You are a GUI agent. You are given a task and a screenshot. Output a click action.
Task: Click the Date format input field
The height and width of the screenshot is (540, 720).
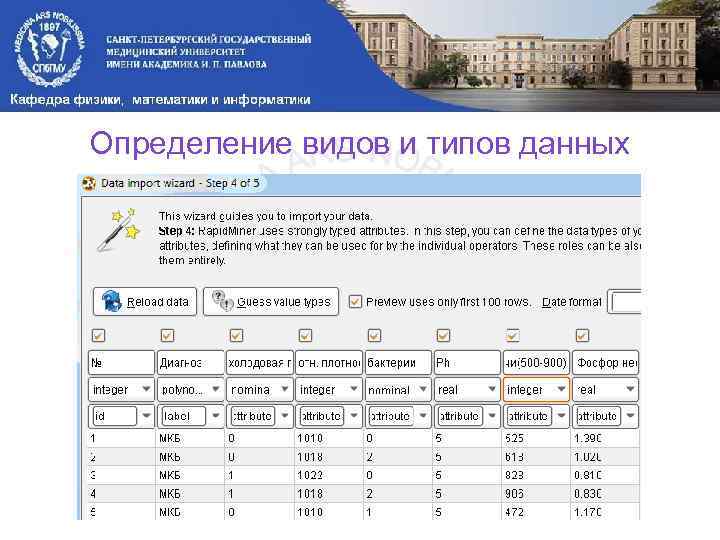point(624,302)
